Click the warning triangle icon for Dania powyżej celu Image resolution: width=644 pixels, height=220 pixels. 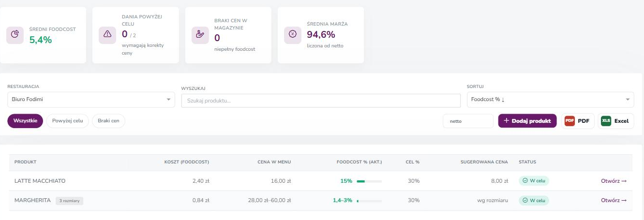click(x=107, y=35)
